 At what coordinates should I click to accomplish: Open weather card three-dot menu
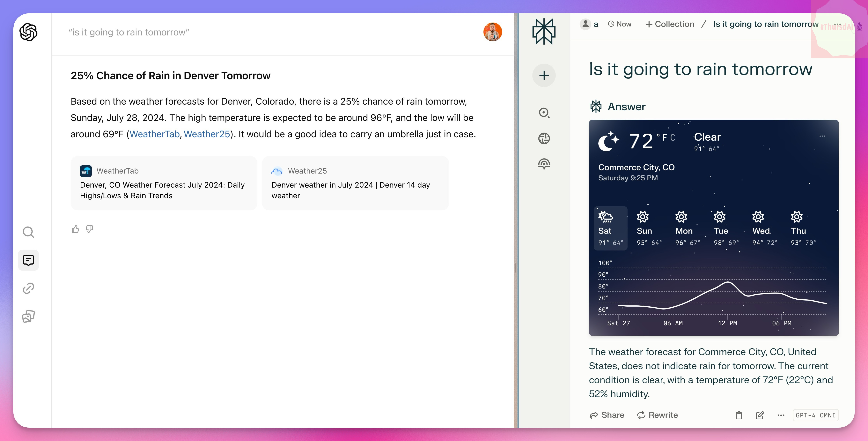point(822,136)
